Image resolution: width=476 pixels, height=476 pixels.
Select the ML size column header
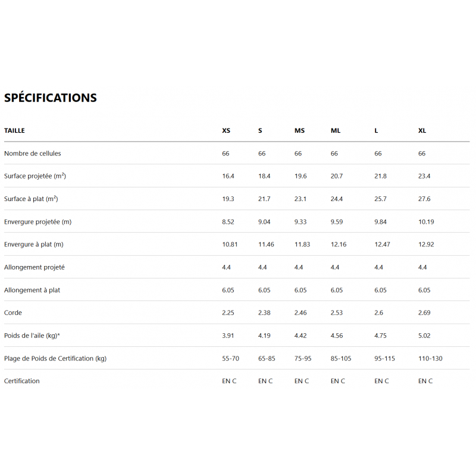click(336, 130)
